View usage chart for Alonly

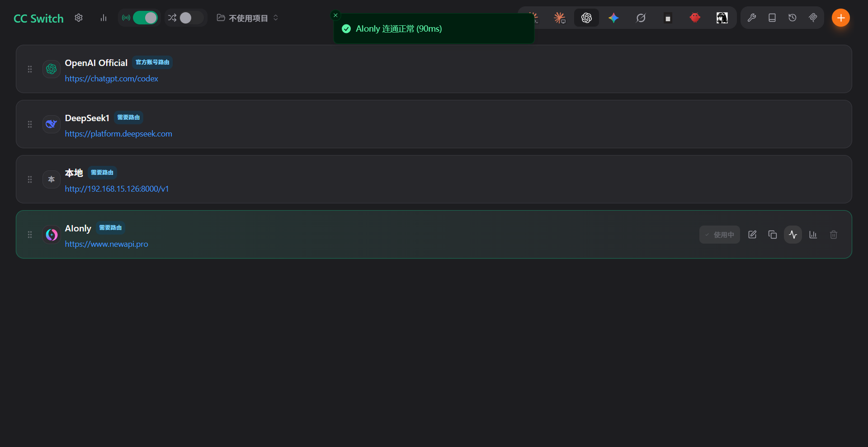[813, 235]
